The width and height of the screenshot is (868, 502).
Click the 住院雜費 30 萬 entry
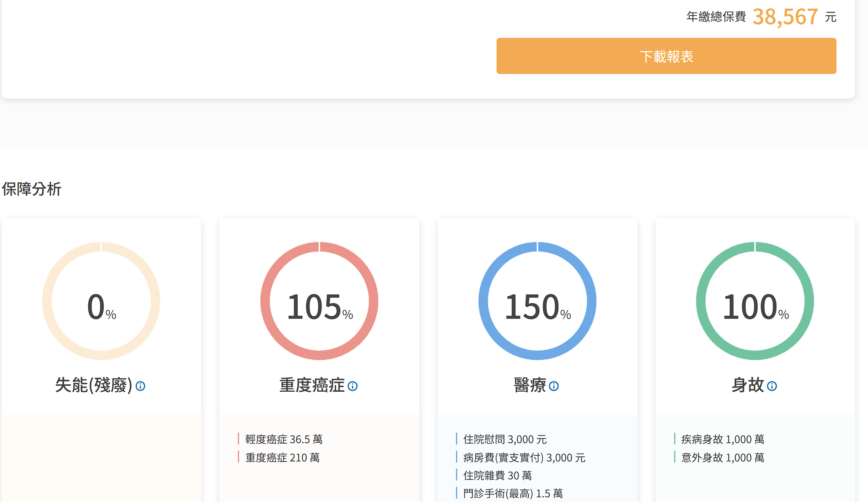(x=497, y=475)
